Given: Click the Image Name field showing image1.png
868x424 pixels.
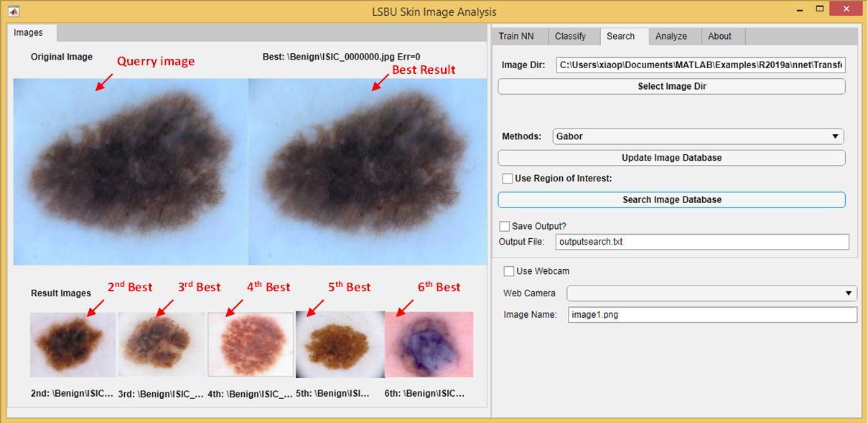Looking at the screenshot, I should [x=711, y=314].
